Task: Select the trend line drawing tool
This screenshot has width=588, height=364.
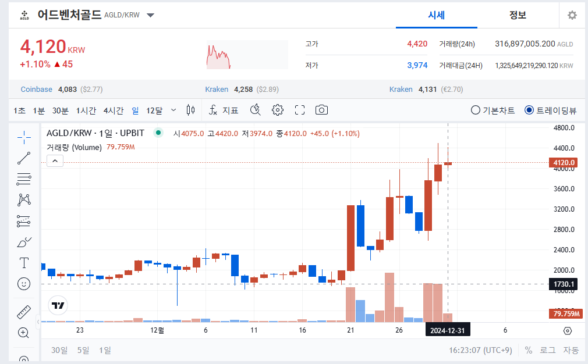Action: click(x=24, y=158)
